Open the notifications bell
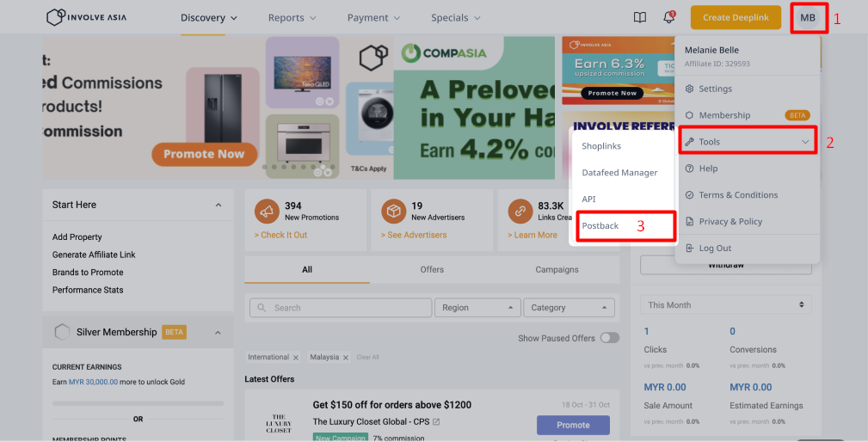The image size is (868, 442). click(x=668, y=18)
